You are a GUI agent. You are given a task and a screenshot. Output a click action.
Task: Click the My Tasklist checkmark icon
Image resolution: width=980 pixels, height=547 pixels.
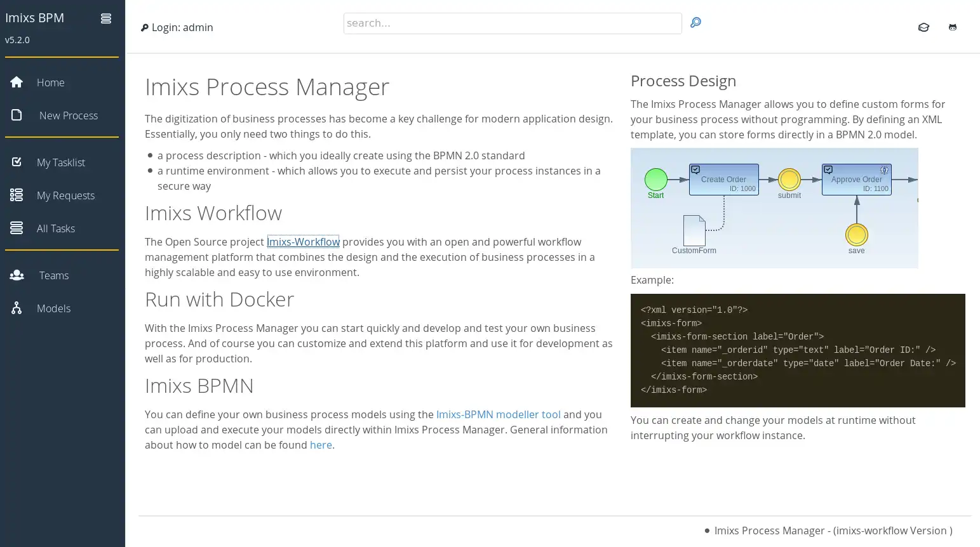(17, 162)
